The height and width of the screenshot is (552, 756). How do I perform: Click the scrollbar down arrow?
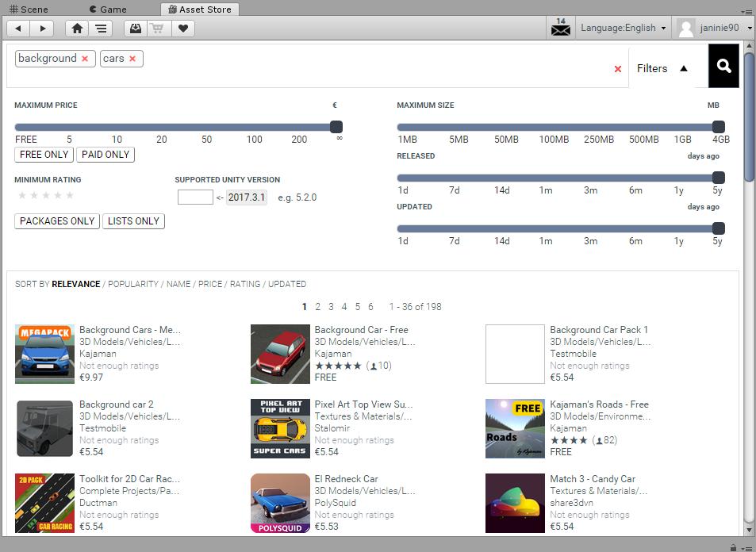click(749, 531)
